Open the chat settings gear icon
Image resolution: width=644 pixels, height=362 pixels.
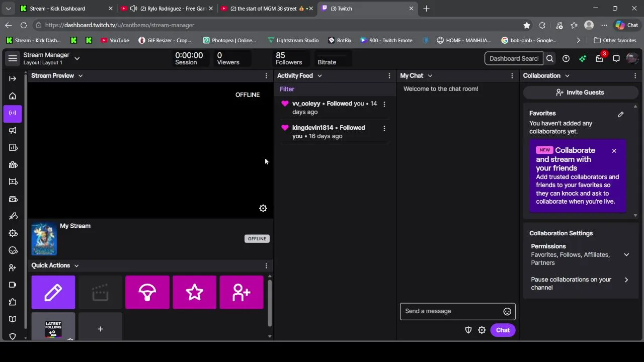pyautogui.click(x=482, y=330)
